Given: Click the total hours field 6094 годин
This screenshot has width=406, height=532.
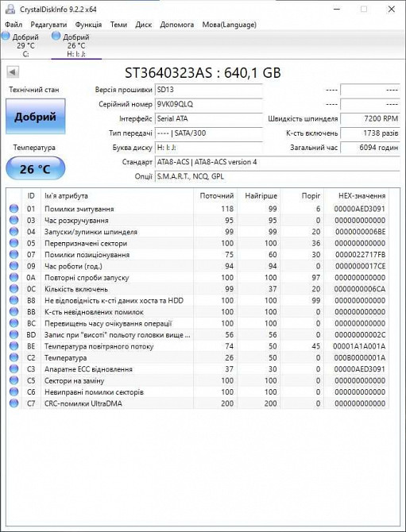Looking at the screenshot, I should coord(370,148).
